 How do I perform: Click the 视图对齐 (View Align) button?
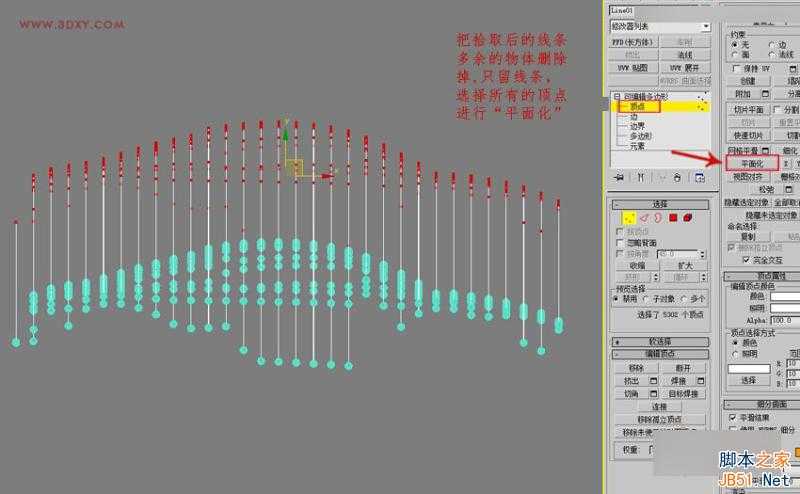(748, 177)
